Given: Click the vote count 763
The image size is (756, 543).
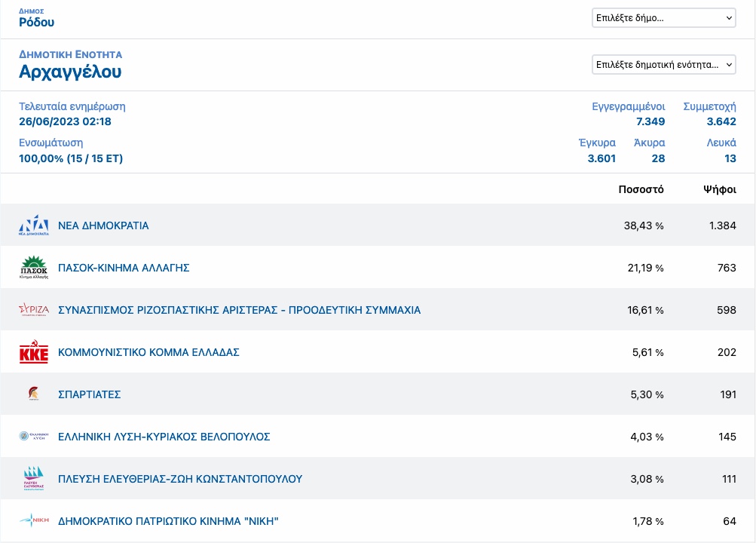Looking at the screenshot, I should point(727,268).
